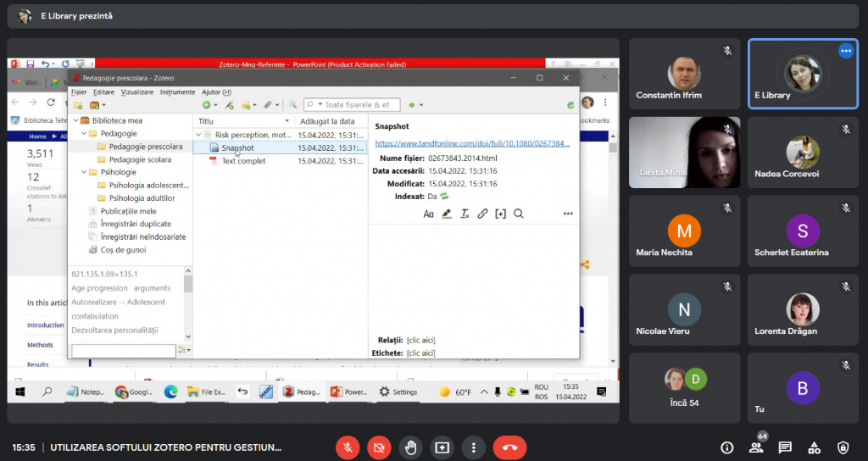Viewport: 868px width, 461px height.
Task: Click the Advanced Search magnifier icon
Action: point(292,105)
